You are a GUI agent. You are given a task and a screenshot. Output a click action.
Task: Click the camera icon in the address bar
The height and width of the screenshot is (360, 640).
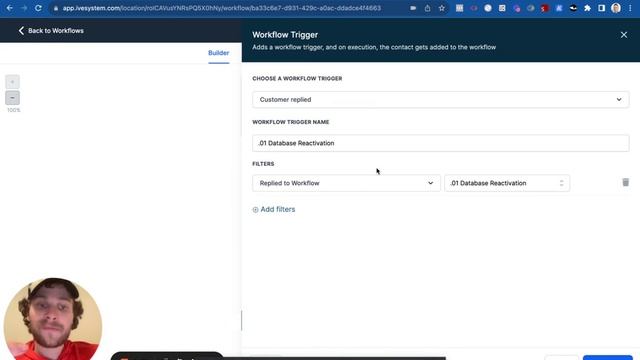[413, 8]
